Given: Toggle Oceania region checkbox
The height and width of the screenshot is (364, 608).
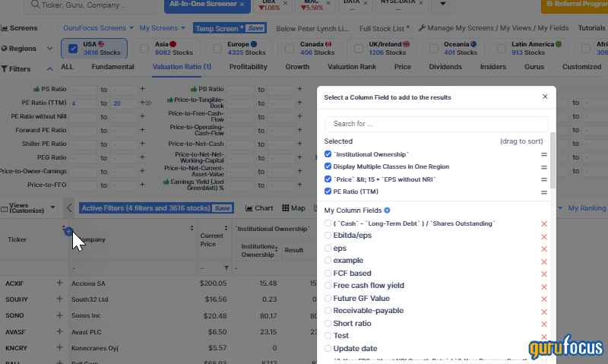Looking at the screenshot, I should coord(433,49).
